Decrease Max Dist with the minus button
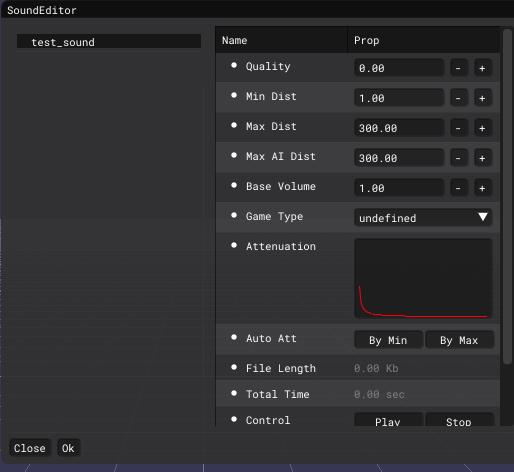The height and width of the screenshot is (472, 514). [x=459, y=128]
